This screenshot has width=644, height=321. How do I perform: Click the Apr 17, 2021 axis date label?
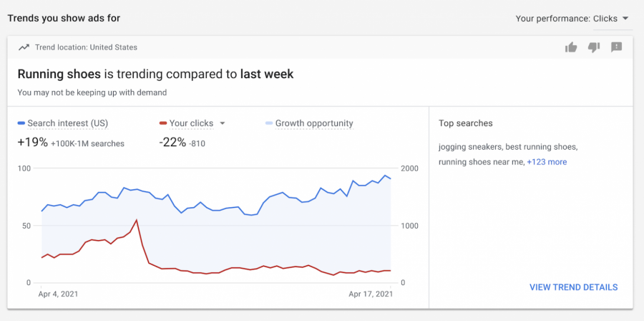[371, 294]
